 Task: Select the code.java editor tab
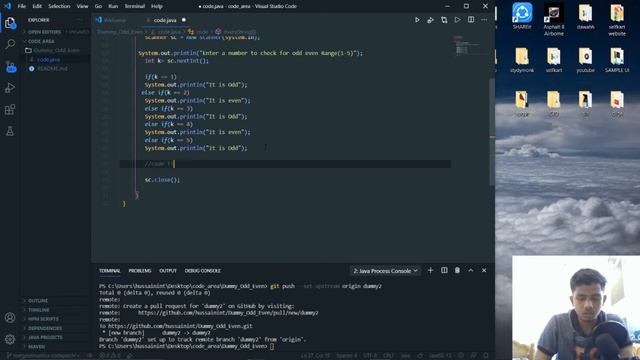click(165, 20)
